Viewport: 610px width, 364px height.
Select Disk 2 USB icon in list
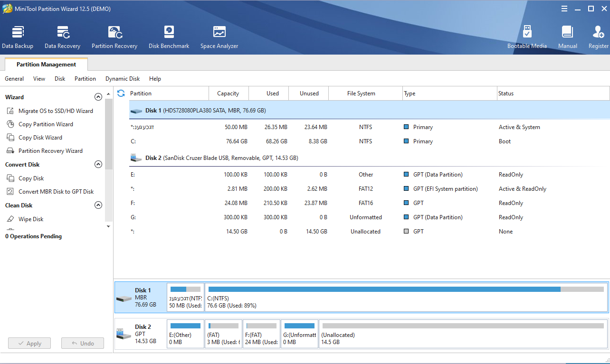click(x=136, y=158)
